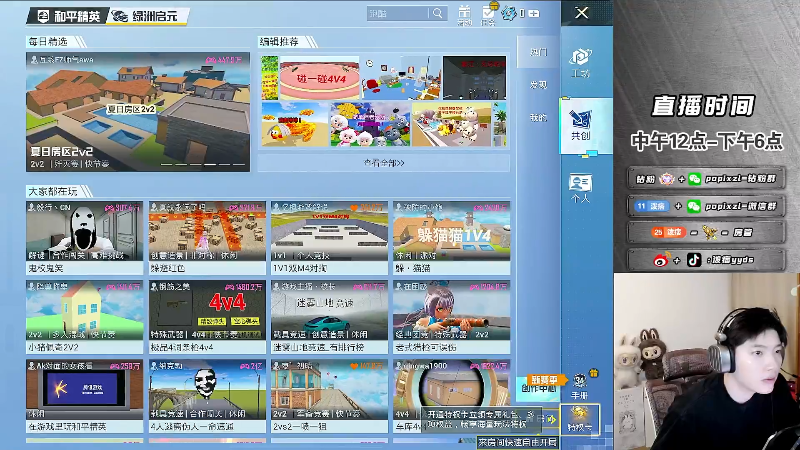The image size is (800, 450).
Task: Open the 小猪佩奇2V2 map card
Action: point(85,317)
